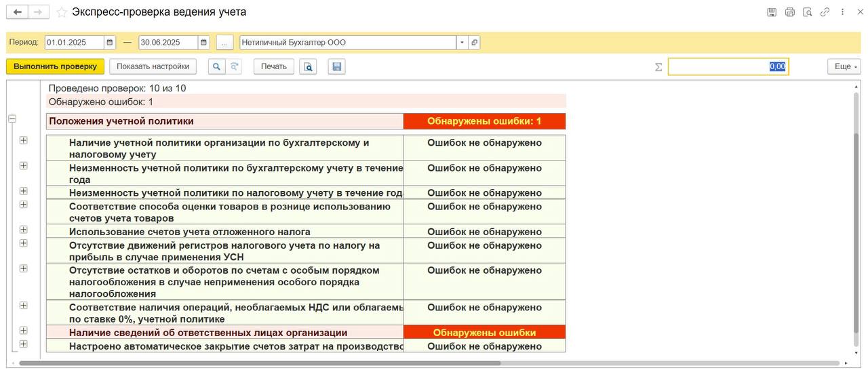Click the text Обнаружено ошибок: 1
The image size is (868, 374).
click(x=101, y=102)
